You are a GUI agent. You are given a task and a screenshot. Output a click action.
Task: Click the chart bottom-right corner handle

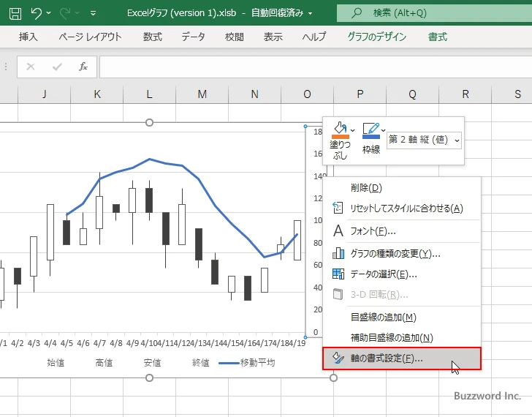tap(333, 377)
